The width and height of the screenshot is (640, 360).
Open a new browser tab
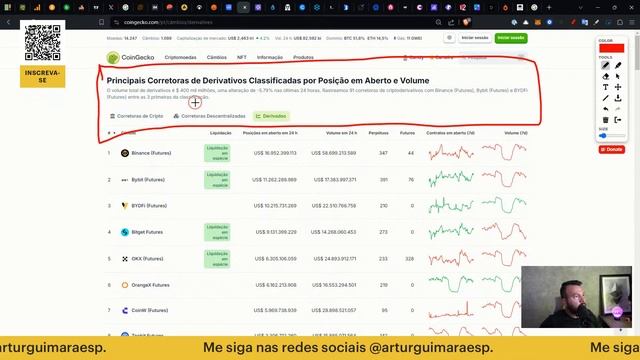(x=549, y=7)
